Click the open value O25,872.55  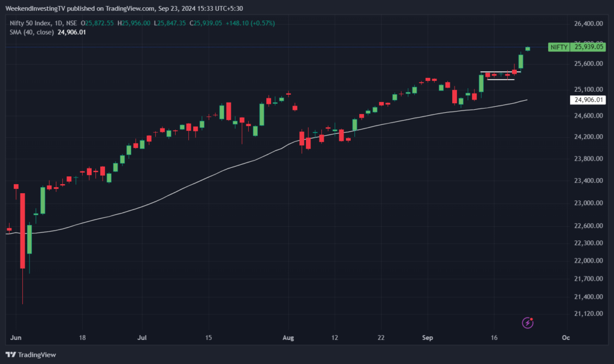coord(97,23)
